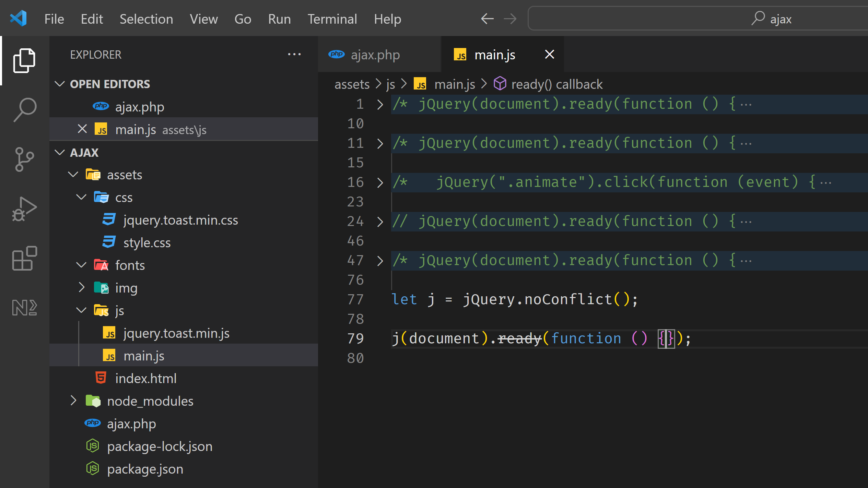Click the assets breadcrumb segment
The height and width of the screenshot is (488, 868).
coord(352,84)
